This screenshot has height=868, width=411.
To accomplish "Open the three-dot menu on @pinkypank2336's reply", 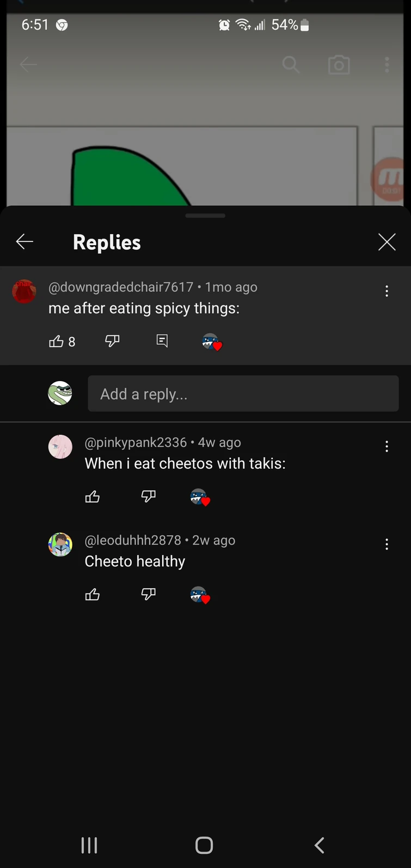I will [x=387, y=446].
